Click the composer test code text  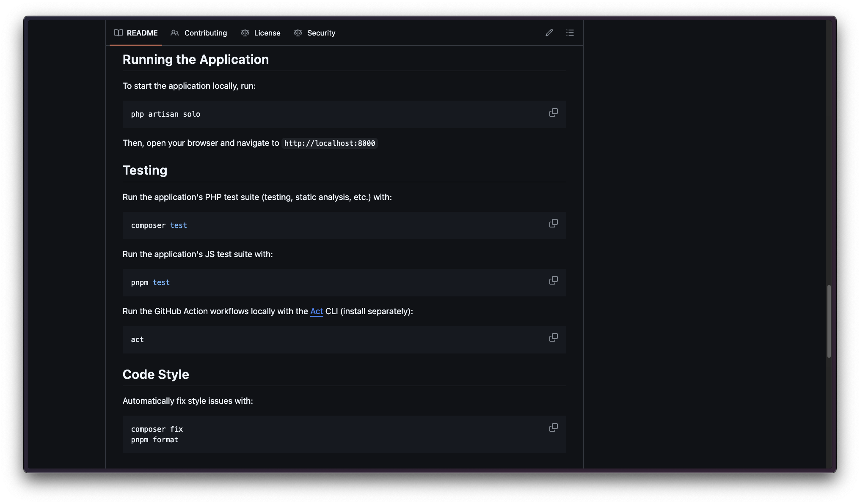159,225
